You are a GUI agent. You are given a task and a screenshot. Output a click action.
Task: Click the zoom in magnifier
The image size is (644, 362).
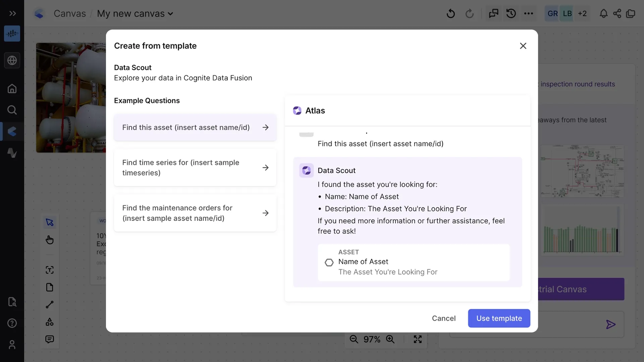point(390,339)
